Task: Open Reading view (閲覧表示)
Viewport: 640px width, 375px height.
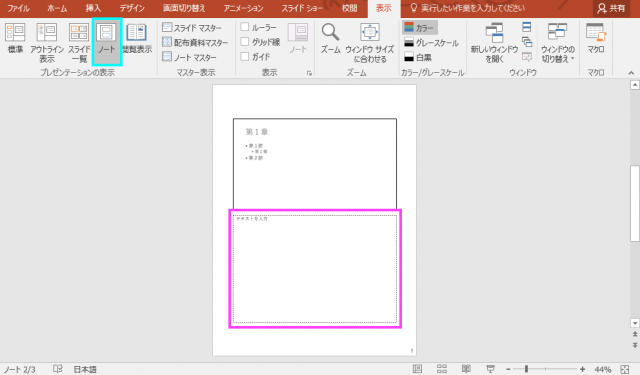Action: coord(137,39)
